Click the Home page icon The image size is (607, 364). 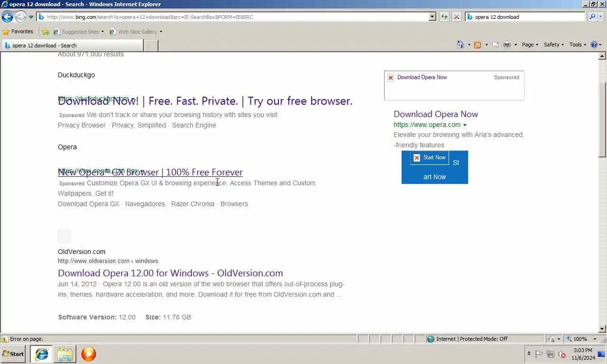(460, 45)
